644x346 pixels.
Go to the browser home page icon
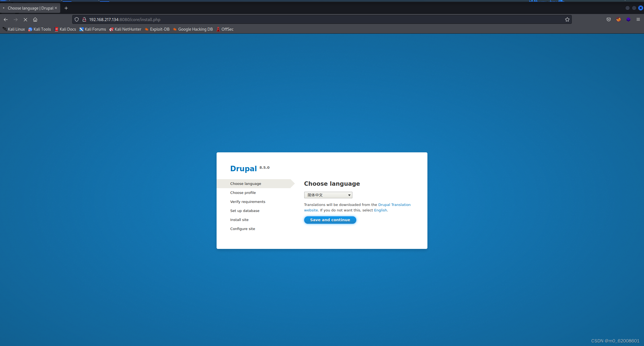click(35, 19)
